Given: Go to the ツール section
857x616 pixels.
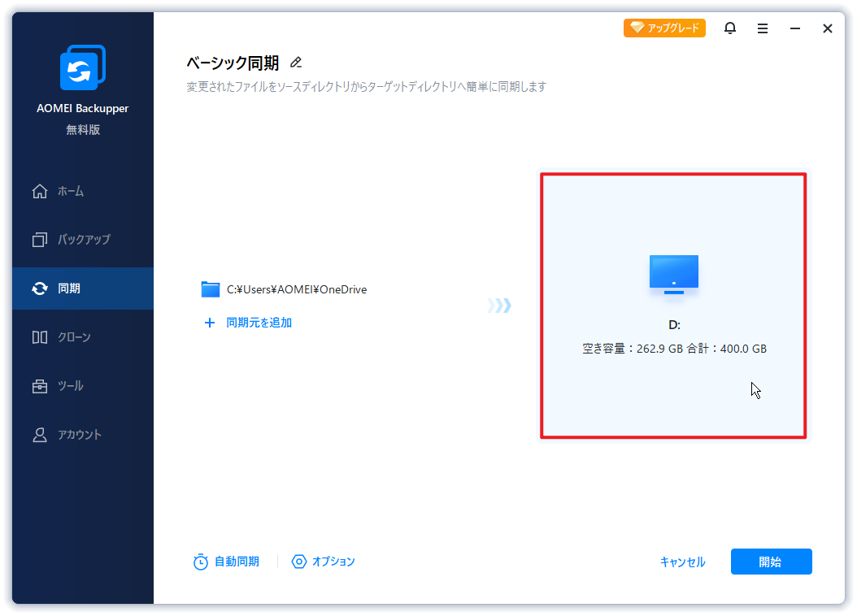Looking at the screenshot, I should pos(83,386).
